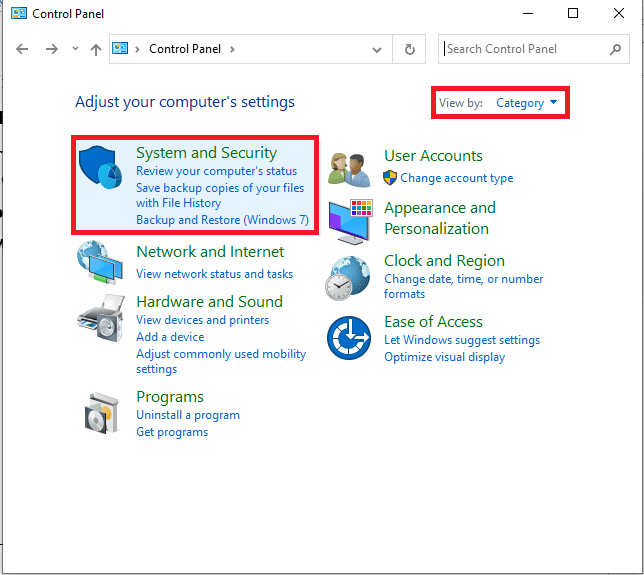Screen dimensions: 644x575
Task: Click the Uninstall a program link
Action: tap(188, 415)
